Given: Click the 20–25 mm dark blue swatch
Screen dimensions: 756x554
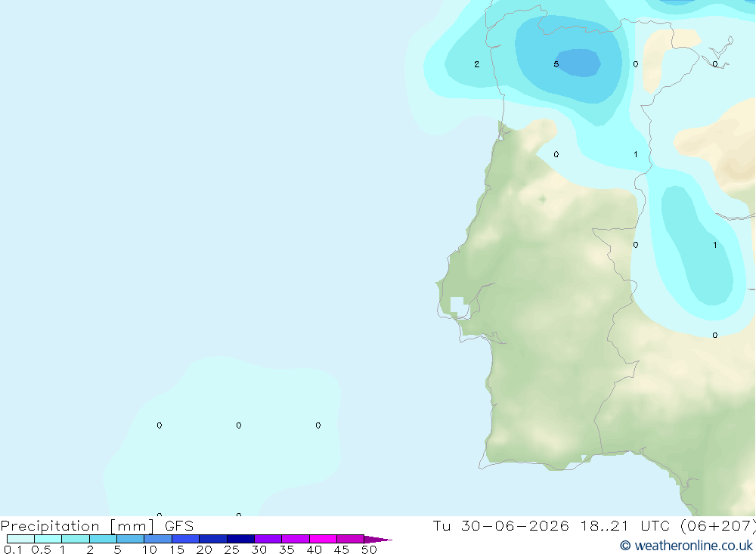Looking at the screenshot, I should 213,539.
